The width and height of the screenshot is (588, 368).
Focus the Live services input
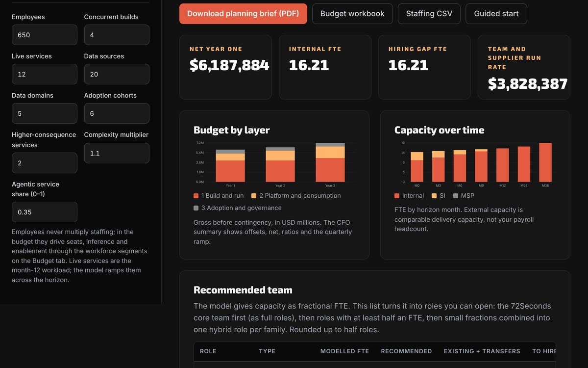pos(45,74)
